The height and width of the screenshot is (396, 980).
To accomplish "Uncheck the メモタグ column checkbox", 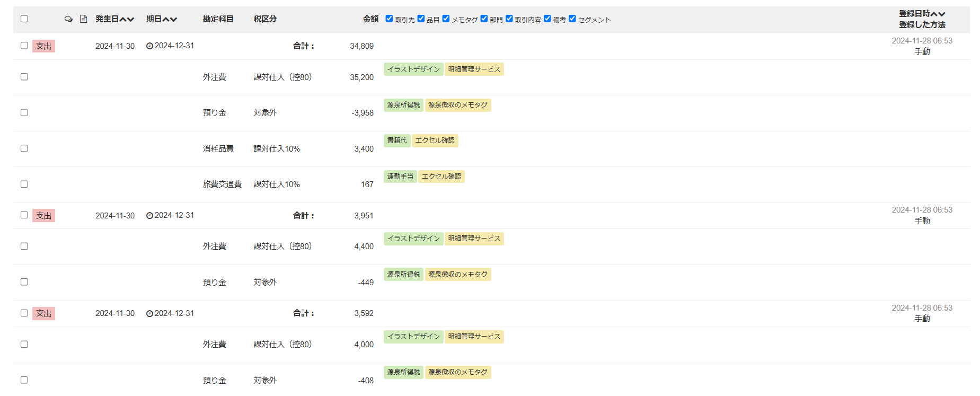I will pyautogui.click(x=446, y=19).
